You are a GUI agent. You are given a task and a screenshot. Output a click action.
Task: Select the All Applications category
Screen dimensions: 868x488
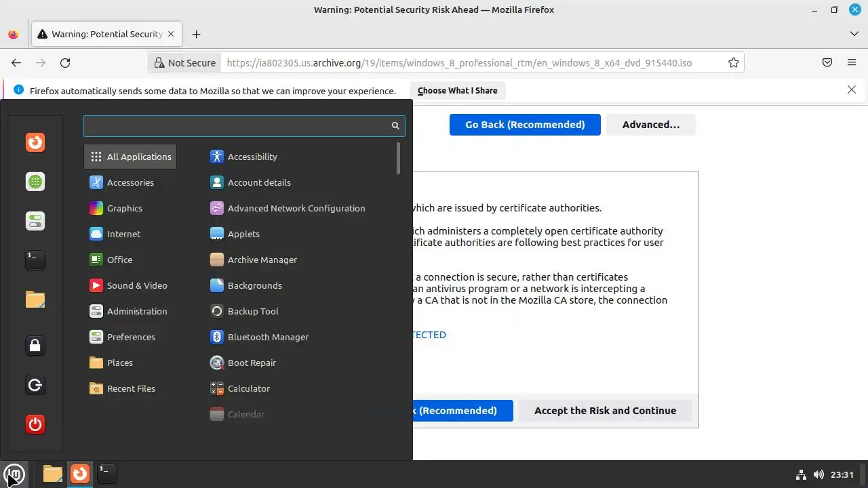(x=130, y=157)
